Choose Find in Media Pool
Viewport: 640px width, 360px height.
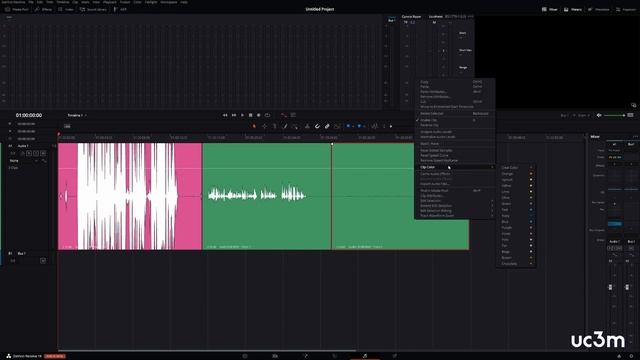[455, 191]
